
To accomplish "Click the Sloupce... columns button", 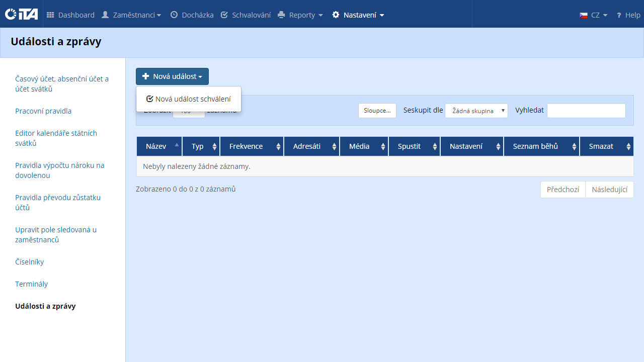I will [377, 111].
